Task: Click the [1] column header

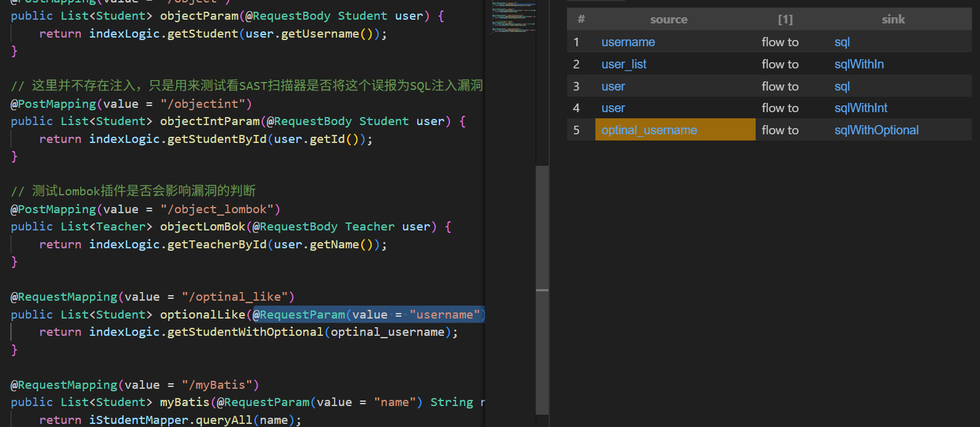Action: coord(785,20)
